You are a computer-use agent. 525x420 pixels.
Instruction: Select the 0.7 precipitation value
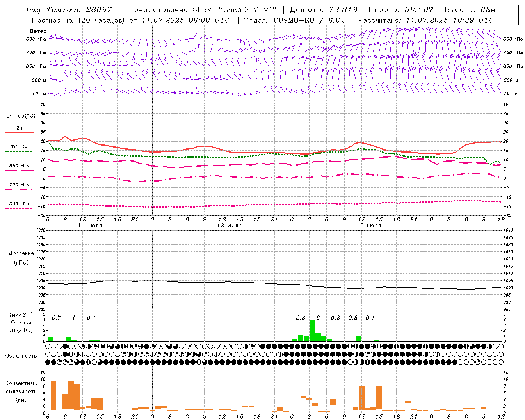(x=56, y=317)
